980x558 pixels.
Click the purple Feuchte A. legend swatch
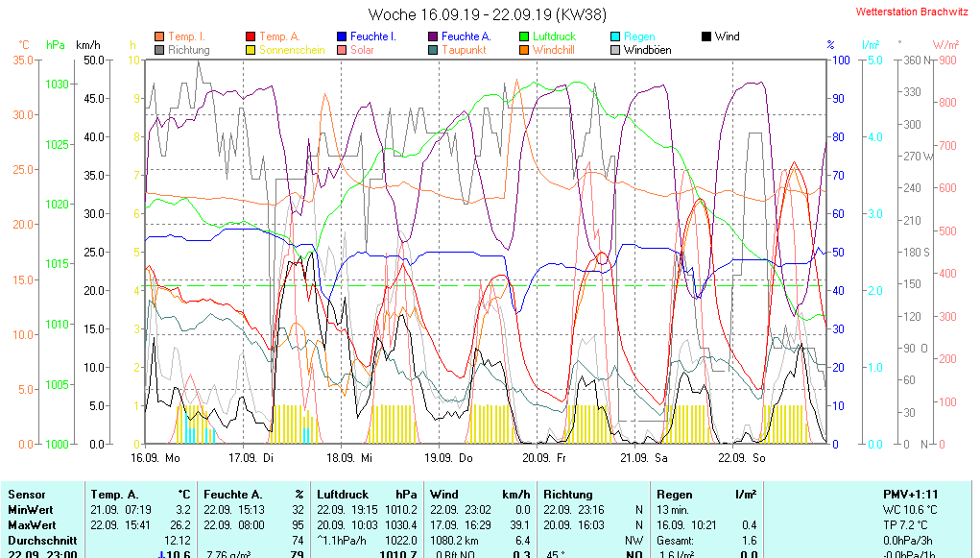tap(433, 36)
